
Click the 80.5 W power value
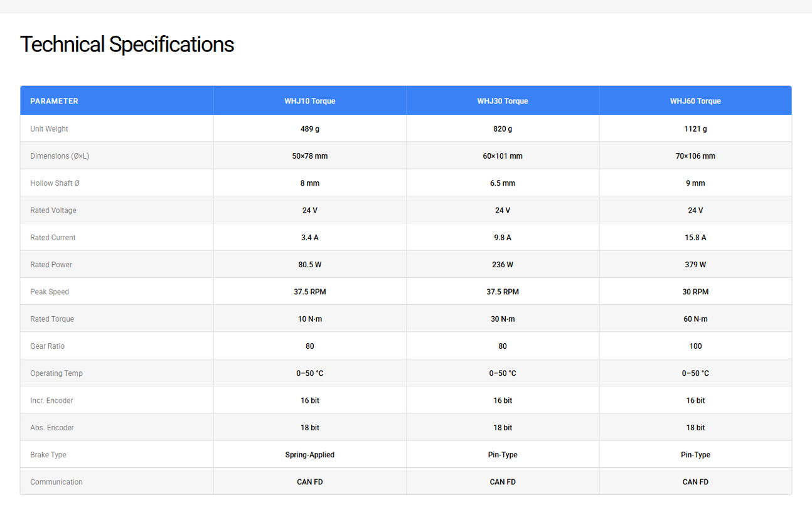[x=310, y=265]
